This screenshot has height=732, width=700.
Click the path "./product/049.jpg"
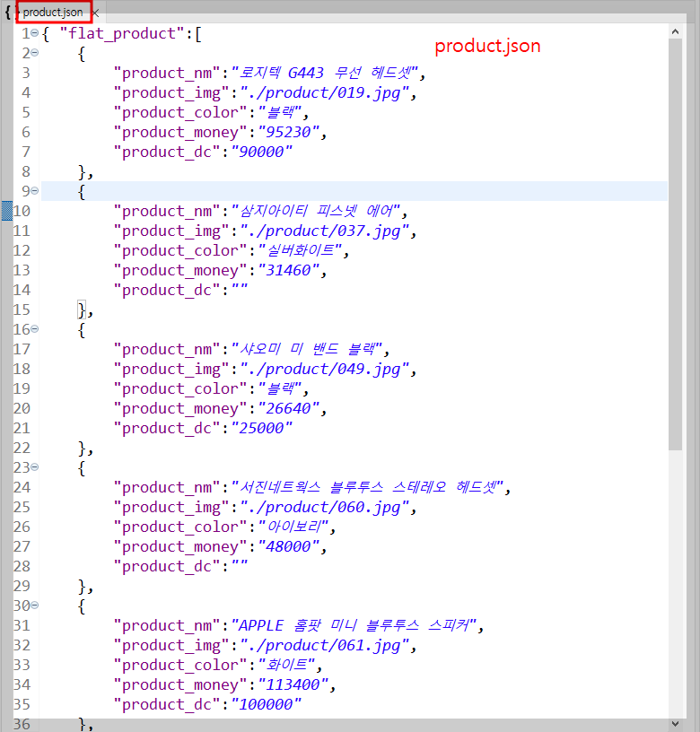point(325,369)
